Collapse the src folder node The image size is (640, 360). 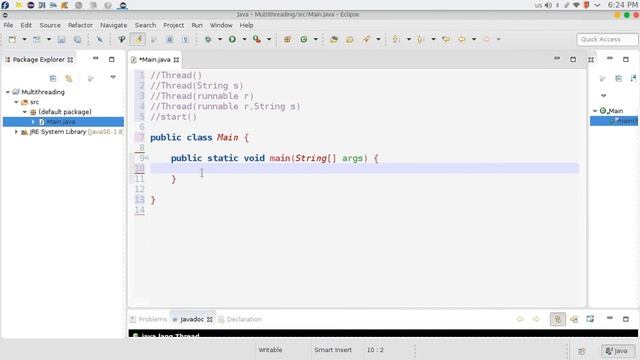(x=16, y=102)
